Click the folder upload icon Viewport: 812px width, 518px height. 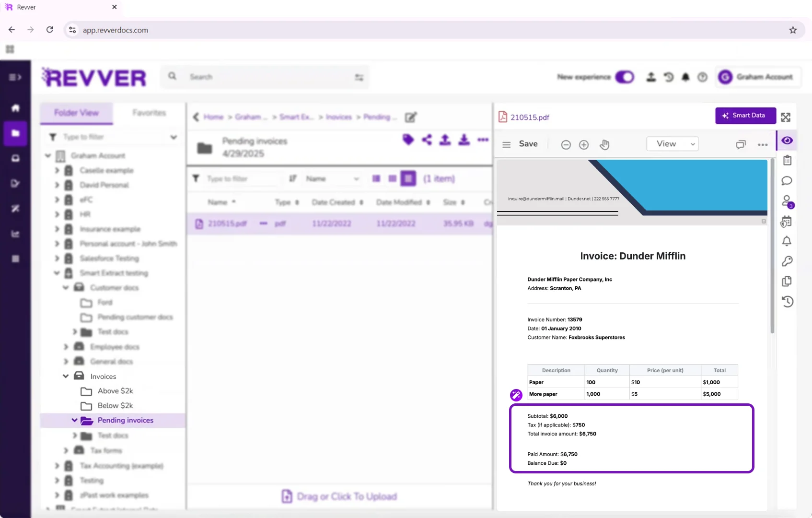[x=445, y=140]
